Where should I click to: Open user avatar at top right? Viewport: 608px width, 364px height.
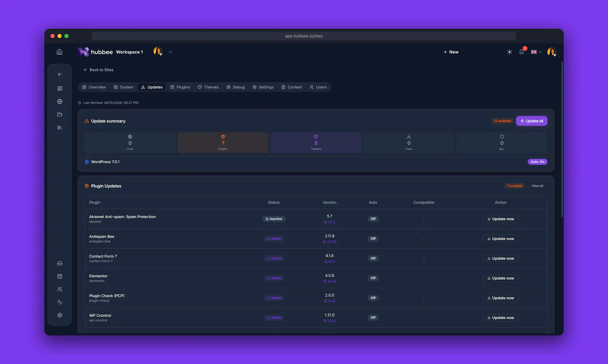pyautogui.click(x=552, y=52)
